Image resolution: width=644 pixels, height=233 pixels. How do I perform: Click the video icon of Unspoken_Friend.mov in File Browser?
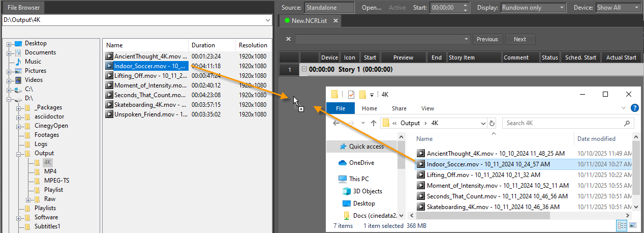tap(109, 114)
